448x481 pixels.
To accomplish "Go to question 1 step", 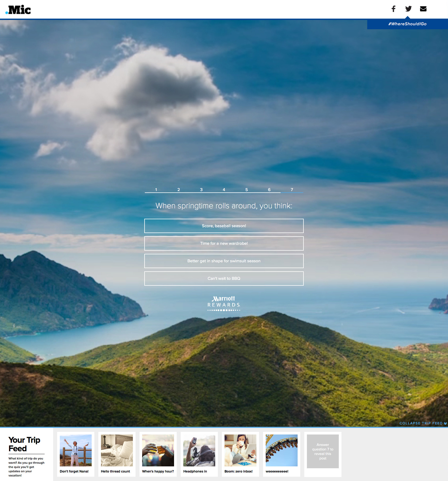I will click(156, 189).
